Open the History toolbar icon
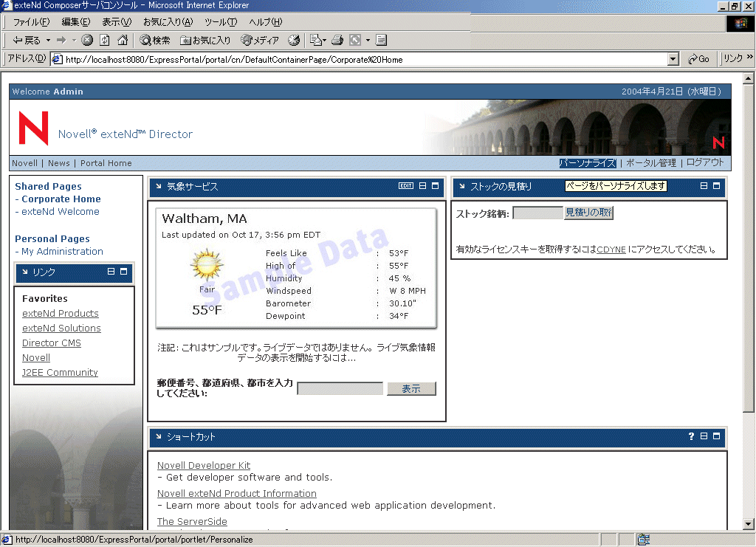The height and width of the screenshot is (547, 756). (x=294, y=41)
